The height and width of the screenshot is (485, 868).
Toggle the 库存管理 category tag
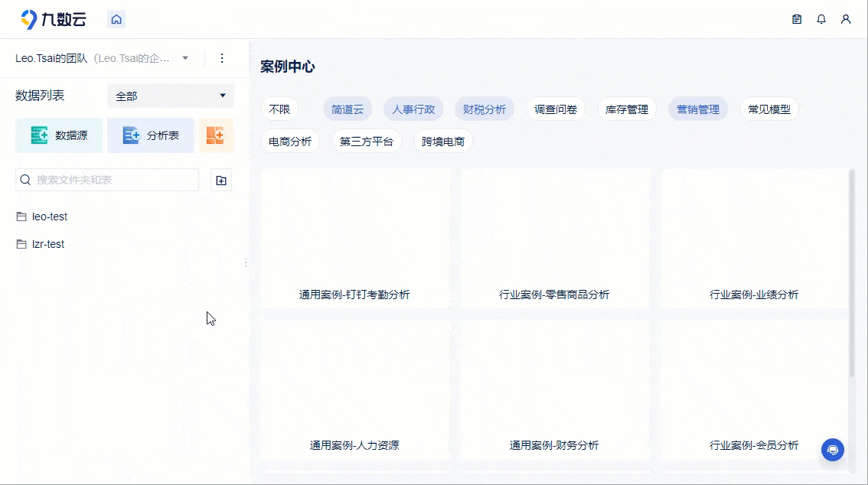[x=627, y=109]
